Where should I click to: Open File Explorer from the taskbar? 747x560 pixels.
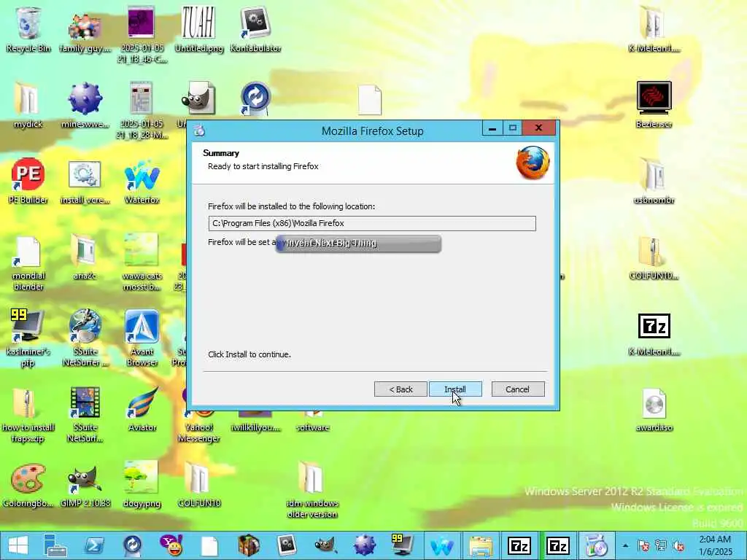pos(481,545)
